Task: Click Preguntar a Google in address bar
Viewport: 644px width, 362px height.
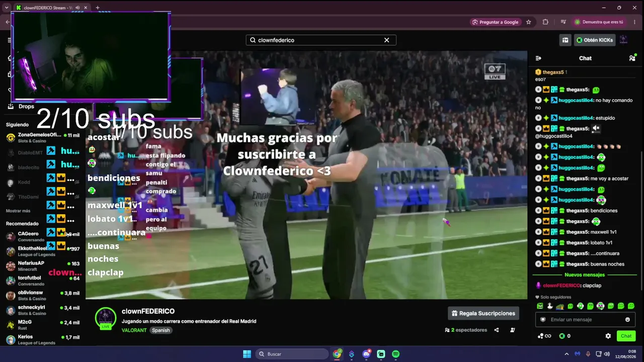Action: point(495,22)
